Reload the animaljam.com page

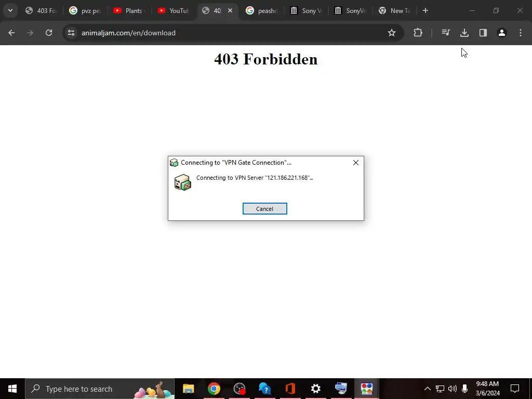[49, 33]
